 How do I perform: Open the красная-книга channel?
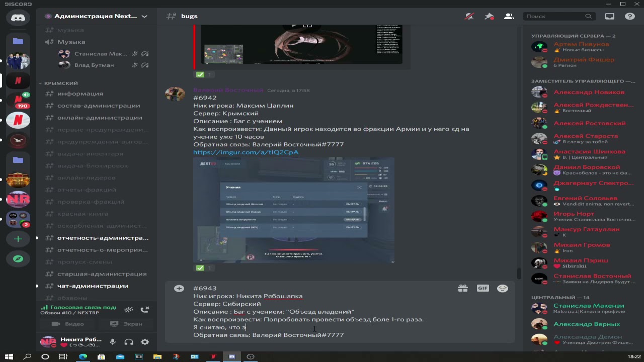click(x=96, y=214)
